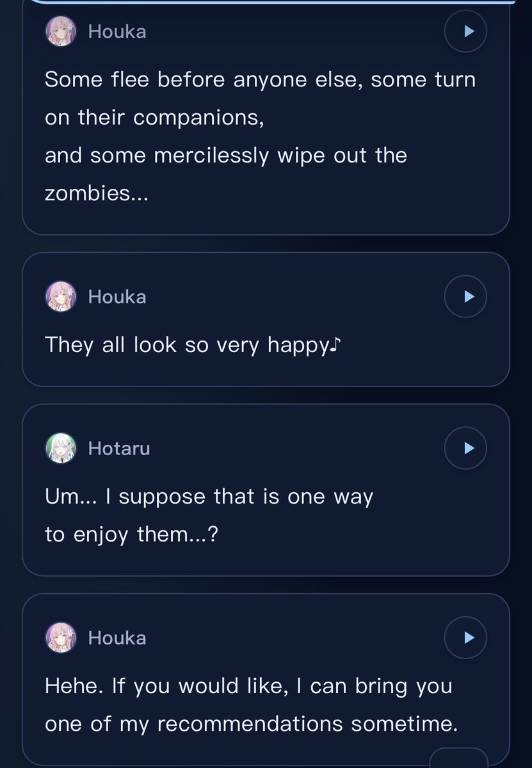Tap the partially visible button at bottom right
This screenshot has height=768, width=532.
pos(458,758)
